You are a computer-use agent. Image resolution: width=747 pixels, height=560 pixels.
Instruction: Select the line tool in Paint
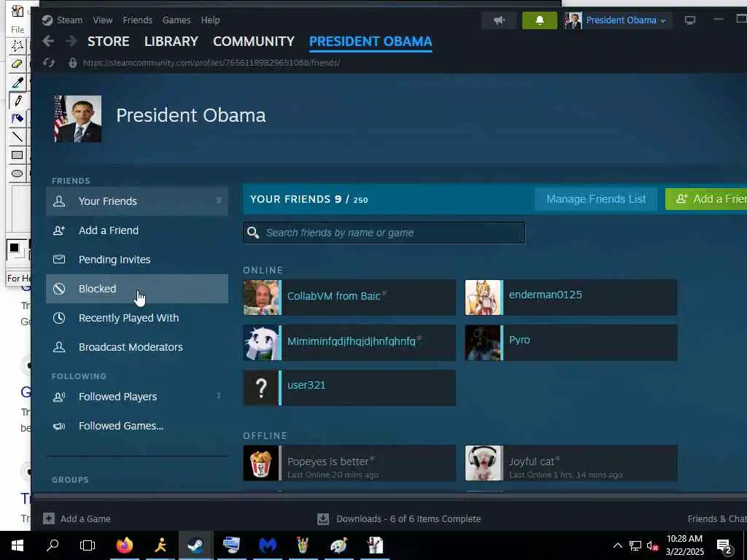pos(18,136)
